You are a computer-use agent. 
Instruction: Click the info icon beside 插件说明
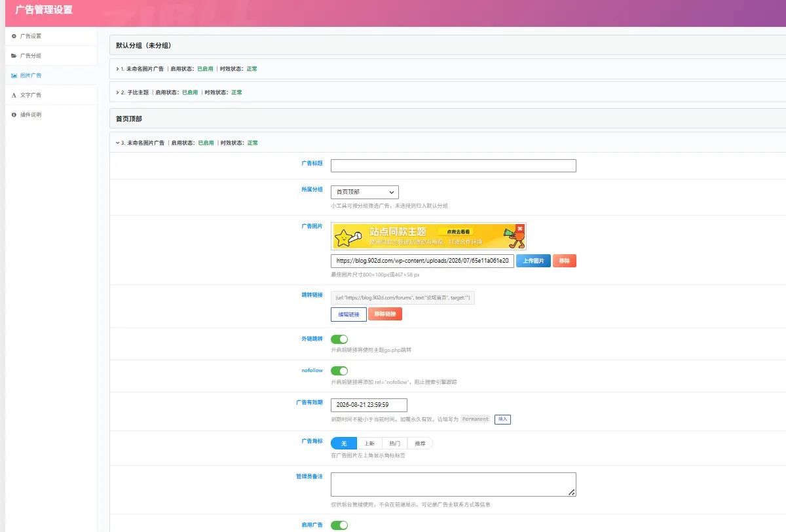14,115
